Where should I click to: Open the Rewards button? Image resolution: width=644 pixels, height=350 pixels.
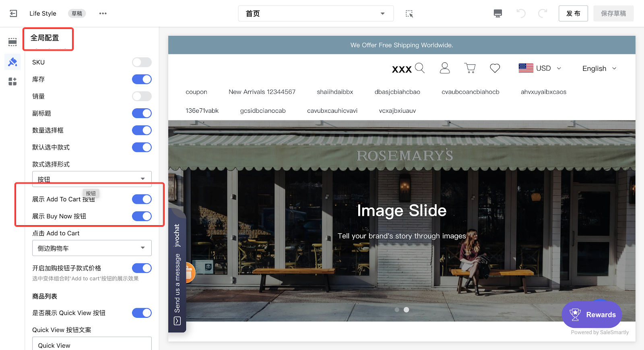click(x=592, y=315)
